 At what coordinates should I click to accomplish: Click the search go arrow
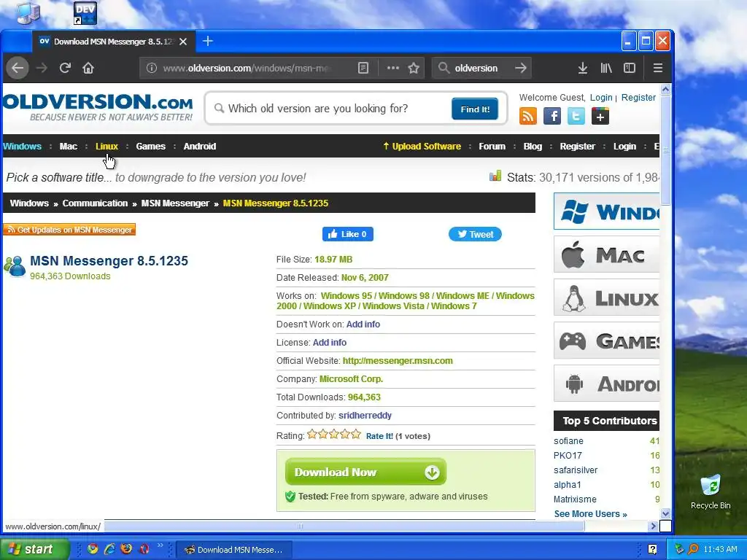point(521,68)
